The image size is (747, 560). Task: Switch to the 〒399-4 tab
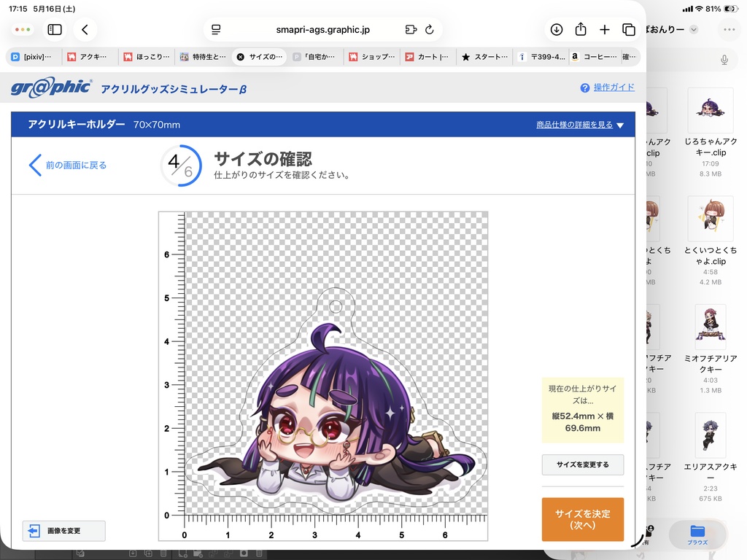542,57
